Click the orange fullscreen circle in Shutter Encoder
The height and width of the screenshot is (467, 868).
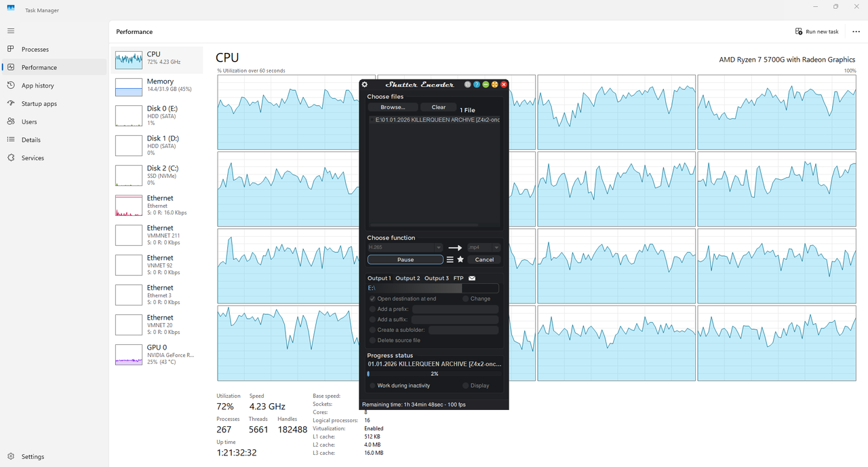coord(495,84)
